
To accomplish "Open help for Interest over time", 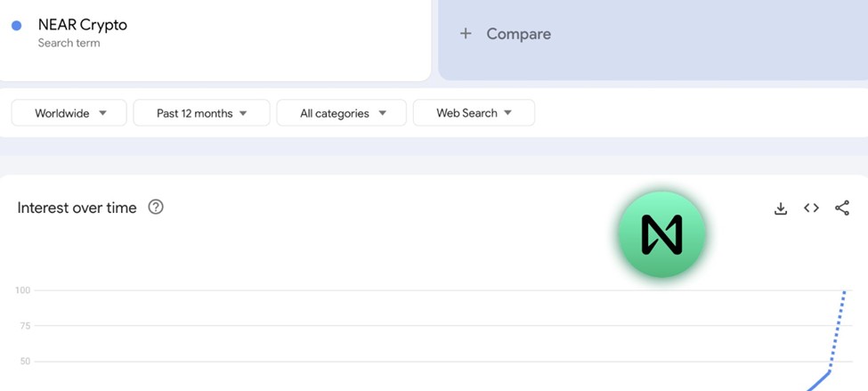I will (x=156, y=208).
